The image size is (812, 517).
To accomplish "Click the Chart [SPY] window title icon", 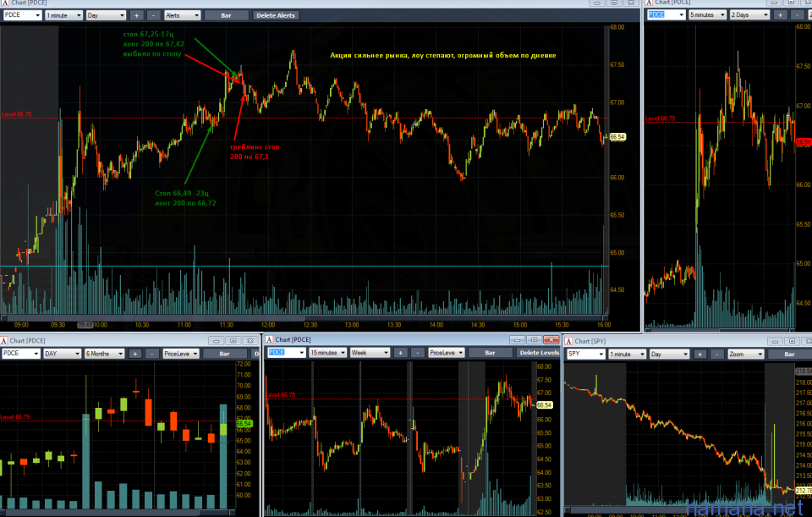I will coord(568,341).
